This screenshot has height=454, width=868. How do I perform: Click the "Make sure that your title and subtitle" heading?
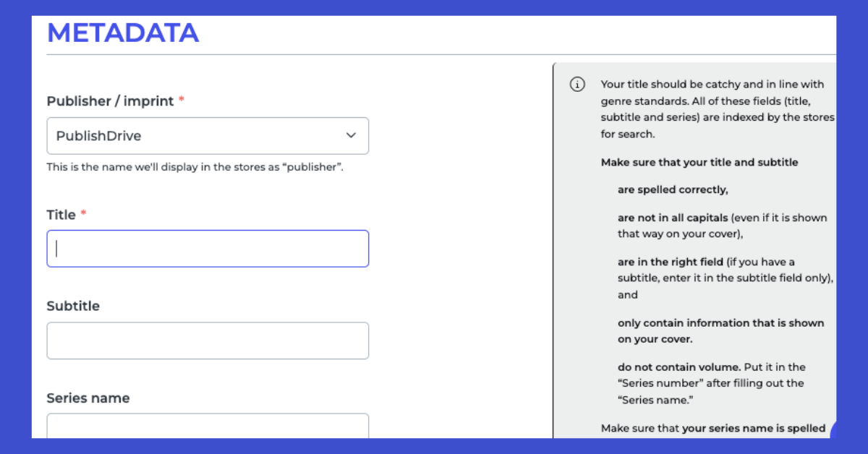coord(699,162)
